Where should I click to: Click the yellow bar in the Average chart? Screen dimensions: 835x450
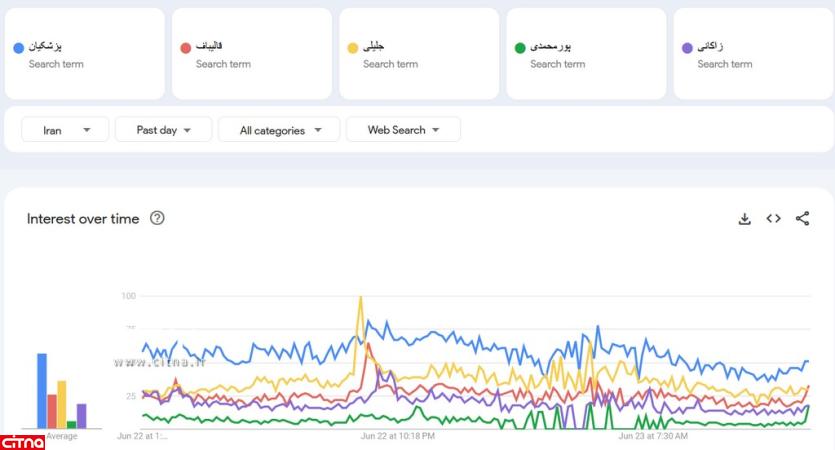[x=62, y=404]
